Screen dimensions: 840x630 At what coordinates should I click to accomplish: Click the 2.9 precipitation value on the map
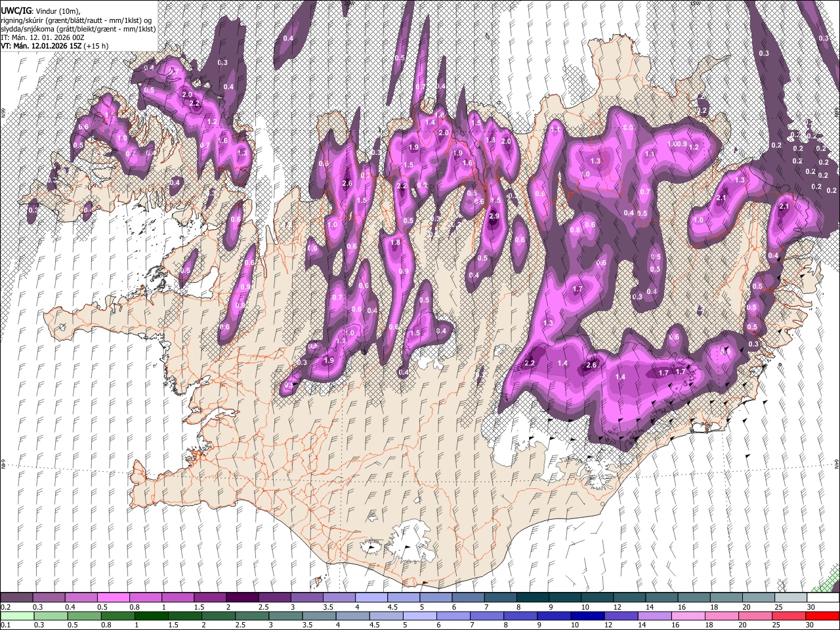tap(494, 216)
